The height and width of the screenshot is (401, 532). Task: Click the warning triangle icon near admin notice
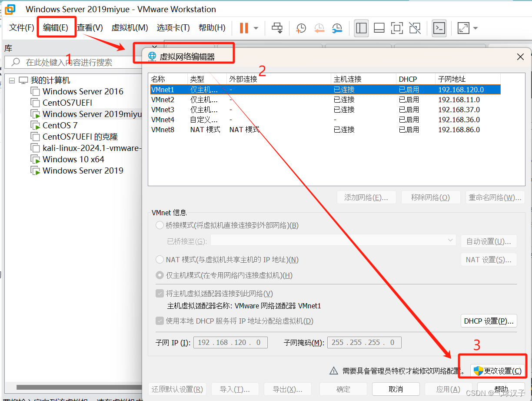pos(333,371)
